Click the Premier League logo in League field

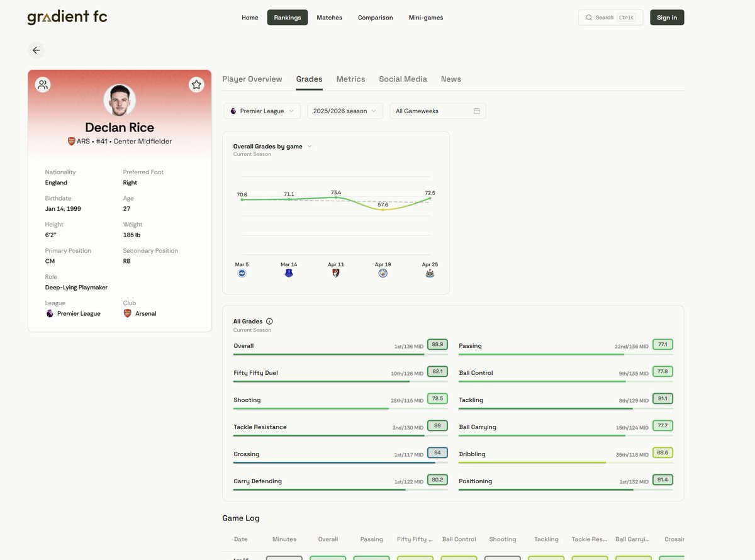[50, 313]
